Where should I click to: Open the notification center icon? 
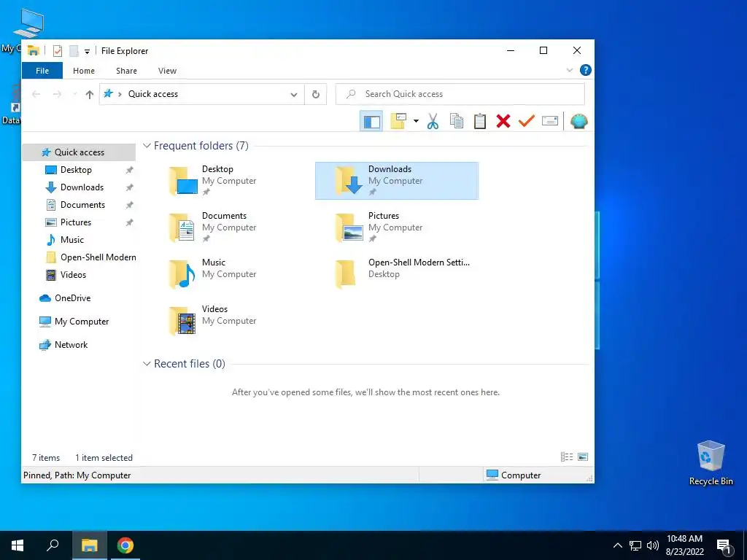pos(724,546)
